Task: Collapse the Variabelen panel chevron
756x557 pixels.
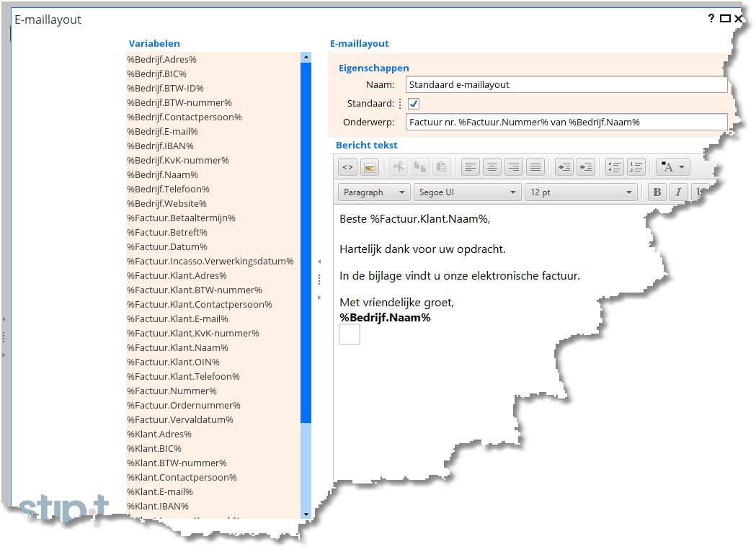Action: pos(319,262)
